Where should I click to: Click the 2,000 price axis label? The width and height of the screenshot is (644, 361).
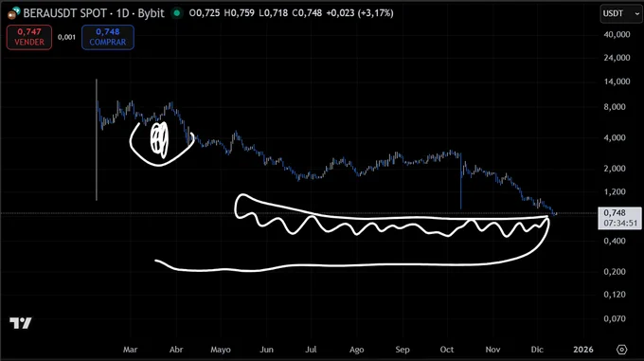click(615, 169)
